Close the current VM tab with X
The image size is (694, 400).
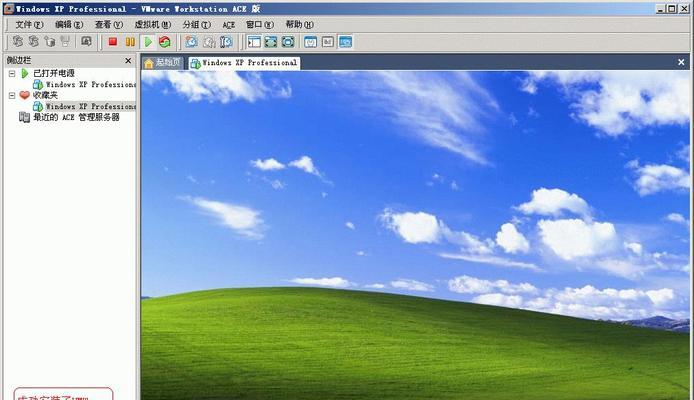[681, 62]
